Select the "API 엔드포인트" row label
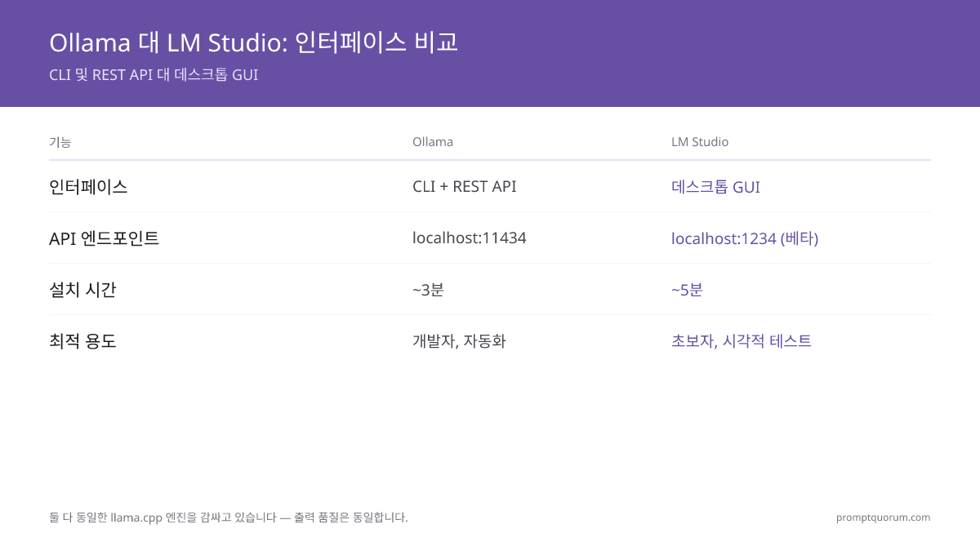980x551 pixels. tap(104, 238)
